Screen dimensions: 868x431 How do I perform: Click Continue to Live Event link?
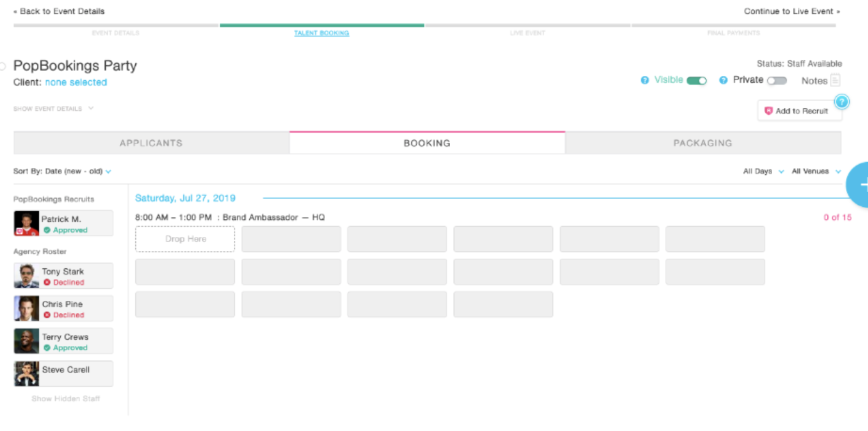click(791, 11)
